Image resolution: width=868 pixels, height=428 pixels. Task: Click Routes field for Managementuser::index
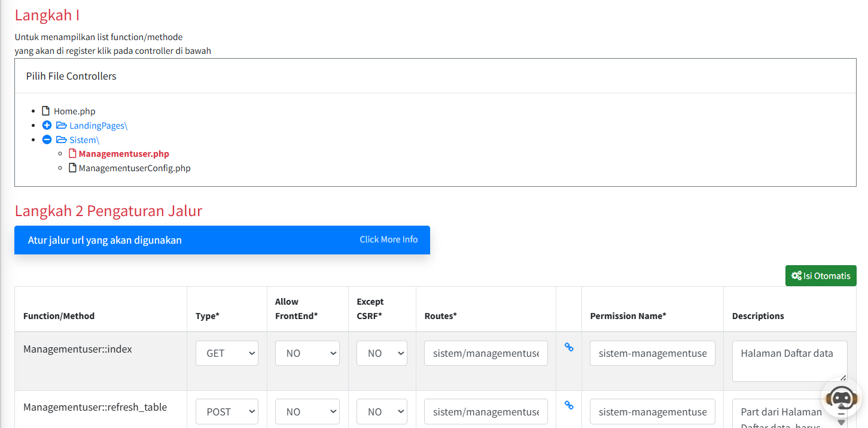coord(486,353)
